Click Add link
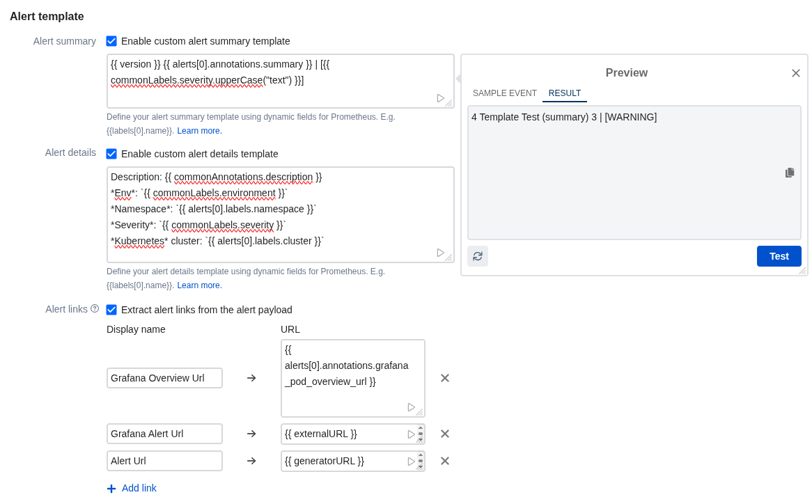 132,488
